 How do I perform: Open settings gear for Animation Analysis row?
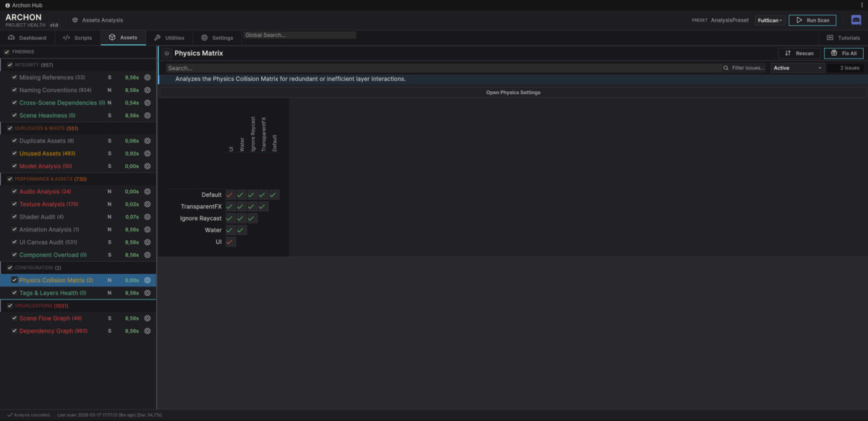click(x=147, y=229)
